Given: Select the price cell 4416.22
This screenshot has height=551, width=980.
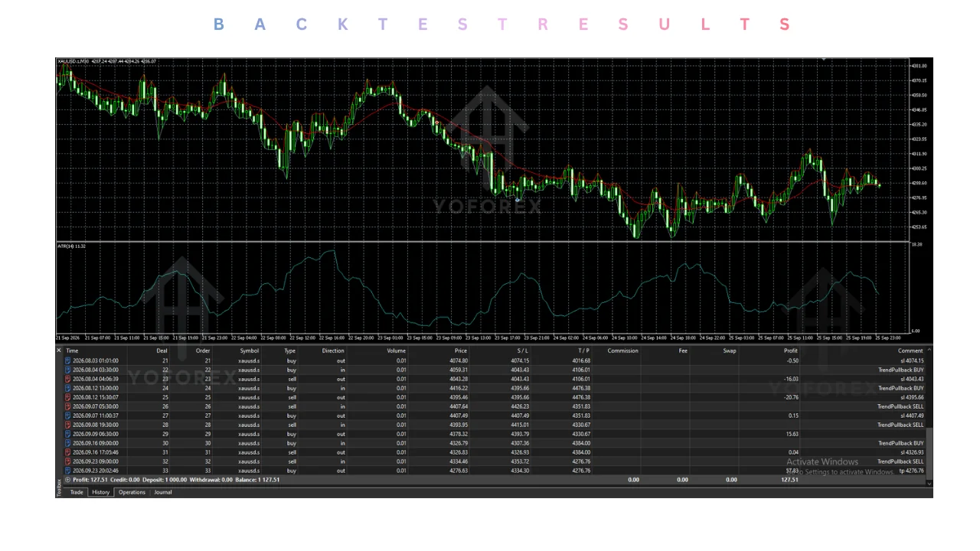Looking at the screenshot, I should 459,388.
